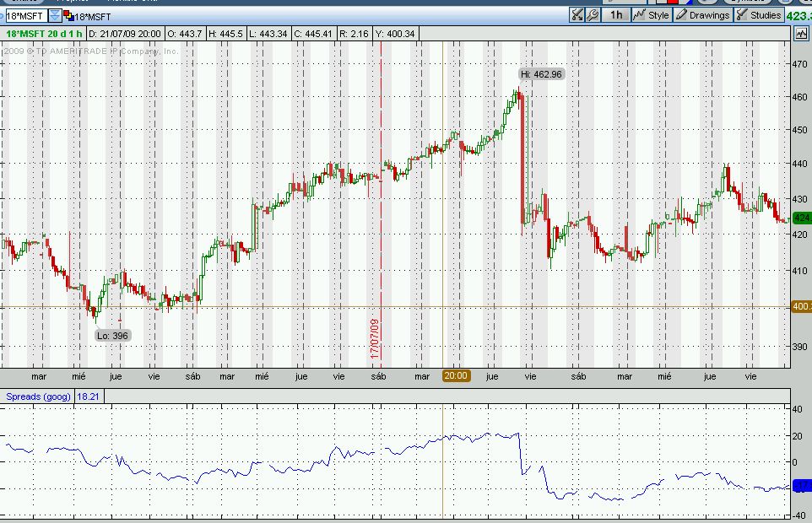Click the red 17/07/09 vertical date marker
The width and height of the screenshot is (812, 523).
(x=375, y=339)
